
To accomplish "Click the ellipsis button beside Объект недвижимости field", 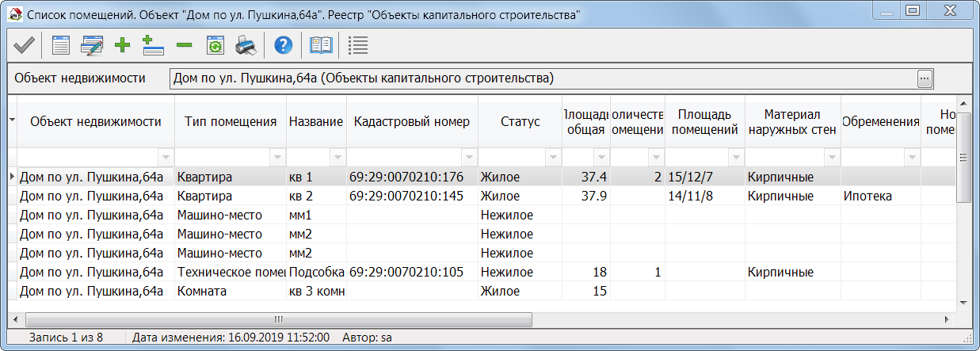I will point(925,78).
